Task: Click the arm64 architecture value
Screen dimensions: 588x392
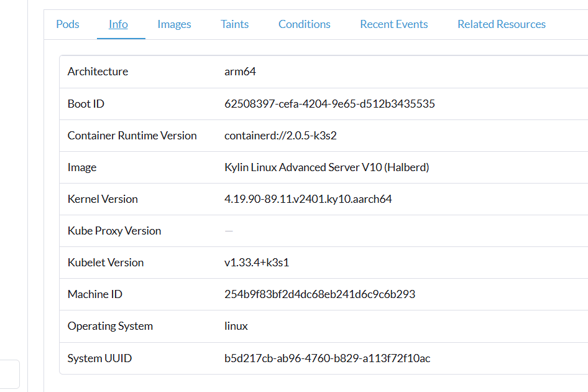Action: click(240, 72)
